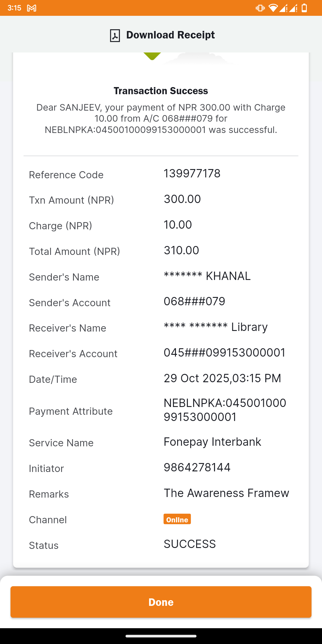Image resolution: width=322 pixels, height=644 pixels.
Task: Tap the mobile signal strength icon
Action: pos(283,8)
